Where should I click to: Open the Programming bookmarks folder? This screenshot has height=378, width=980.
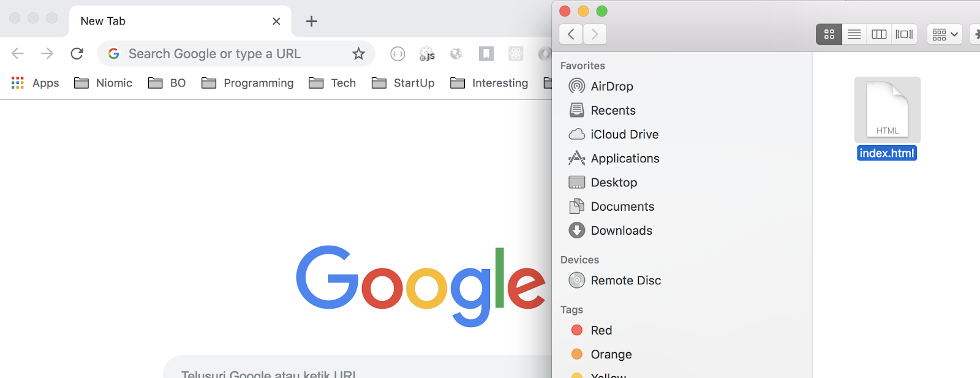247,83
